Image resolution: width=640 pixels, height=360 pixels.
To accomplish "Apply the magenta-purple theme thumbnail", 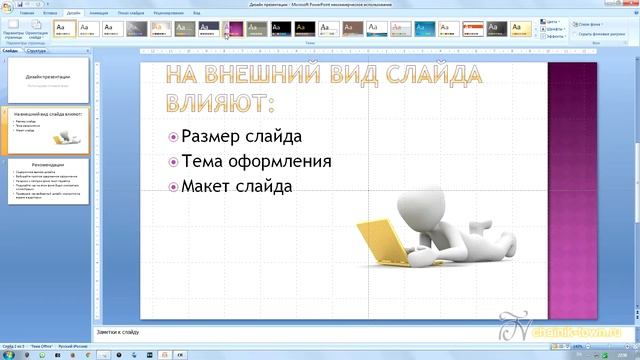I will click(x=233, y=29).
